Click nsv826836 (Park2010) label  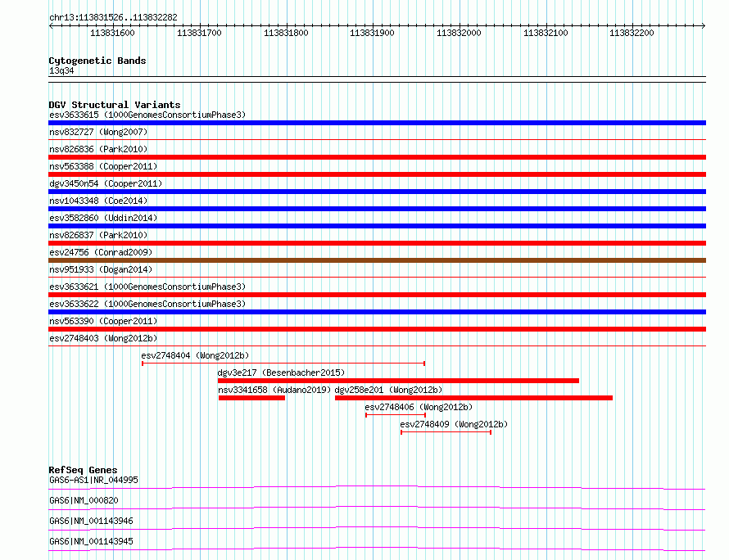(x=98, y=149)
